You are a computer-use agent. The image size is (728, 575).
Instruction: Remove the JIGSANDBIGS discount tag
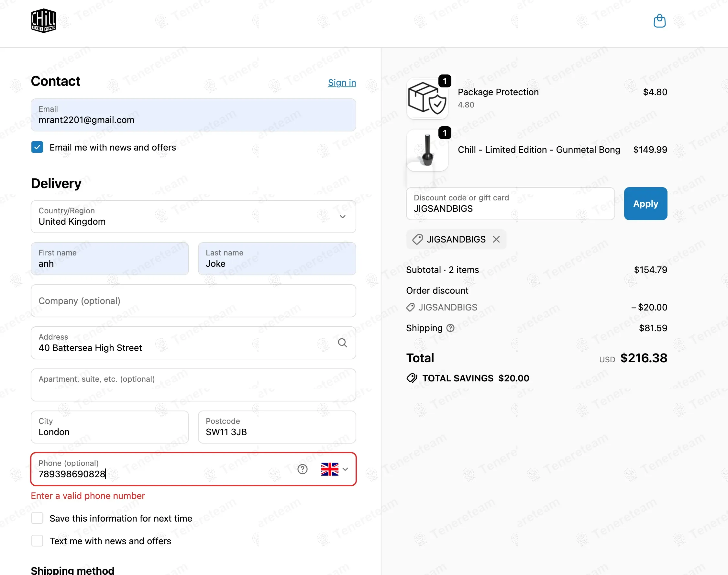[496, 239]
